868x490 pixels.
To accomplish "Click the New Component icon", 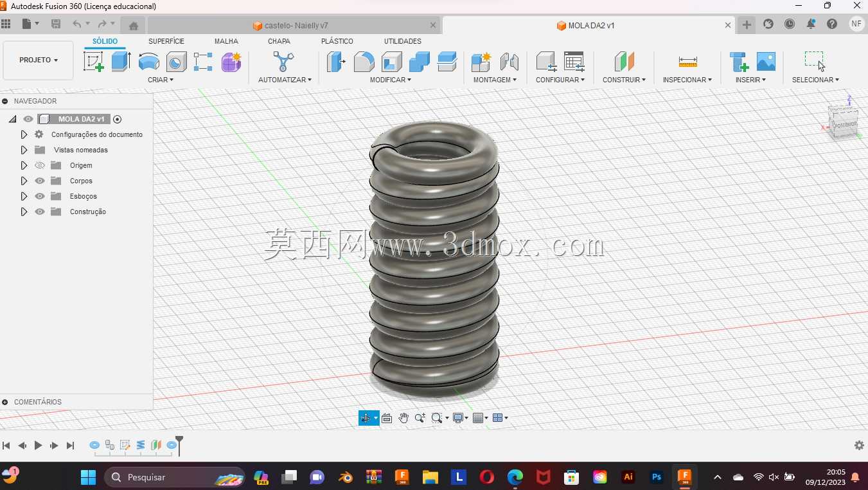I will click(x=481, y=62).
